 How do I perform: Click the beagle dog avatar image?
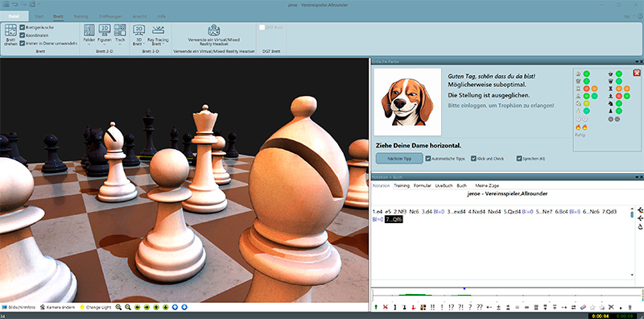pos(407,102)
